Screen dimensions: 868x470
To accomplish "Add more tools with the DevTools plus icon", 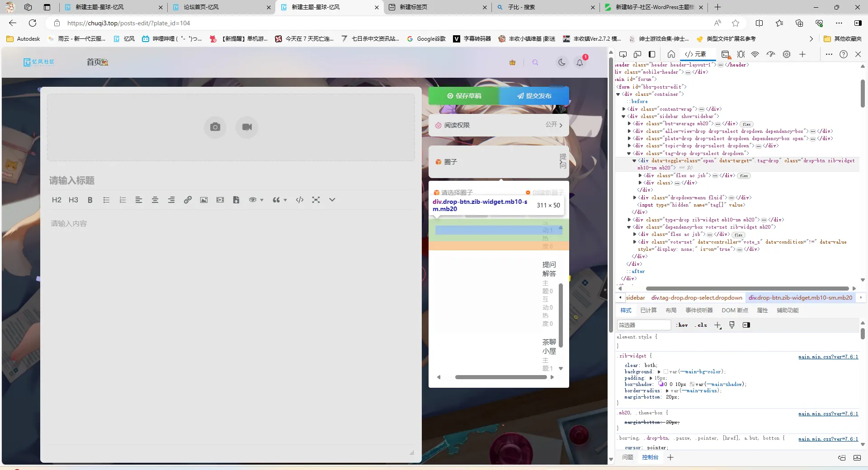I will (x=802, y=54).
